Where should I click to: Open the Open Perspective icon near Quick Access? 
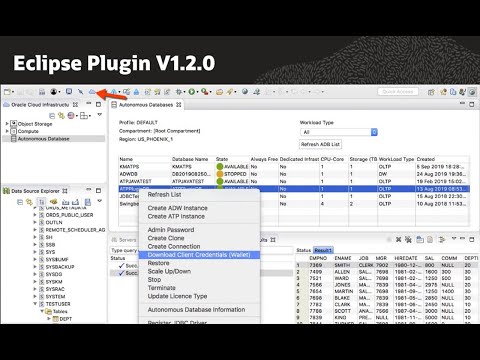click(x=431, y=92)
